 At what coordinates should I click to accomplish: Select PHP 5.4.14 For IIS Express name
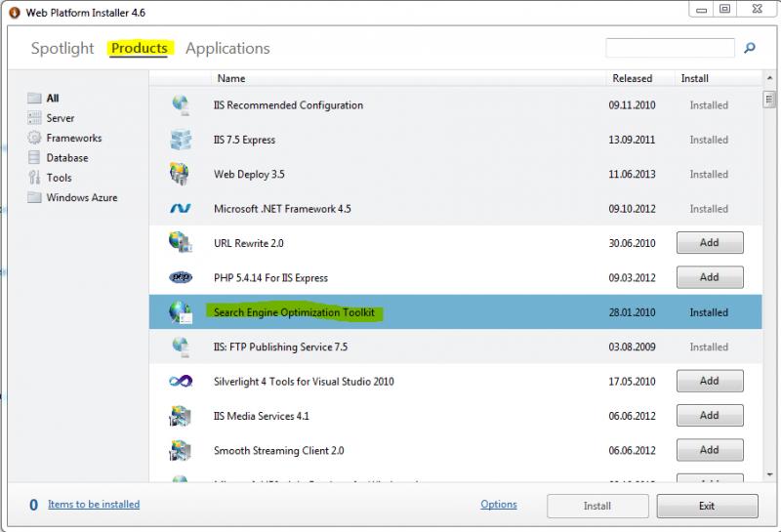tap(270, 278)
